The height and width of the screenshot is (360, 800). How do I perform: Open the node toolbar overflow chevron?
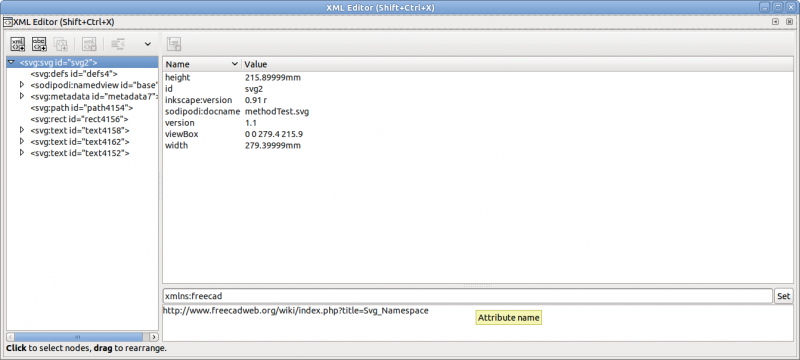(x=148, y=44)
